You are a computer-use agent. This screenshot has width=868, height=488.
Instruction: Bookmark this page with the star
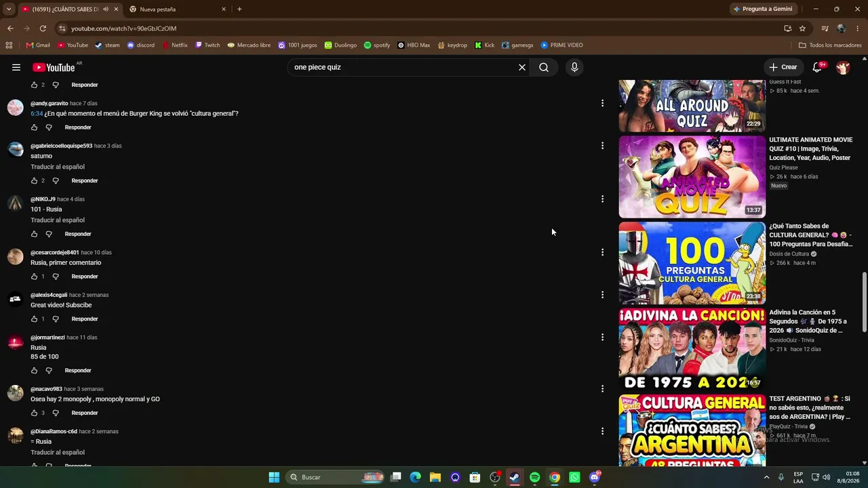[x=802, y=28]
